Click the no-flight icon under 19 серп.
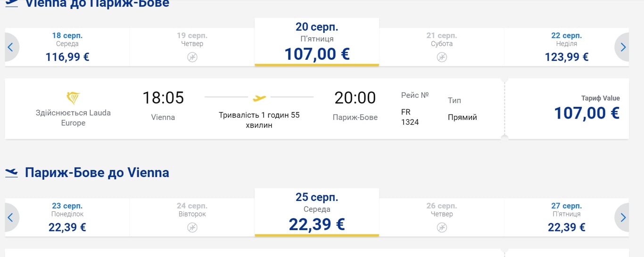 click(192, 57)
